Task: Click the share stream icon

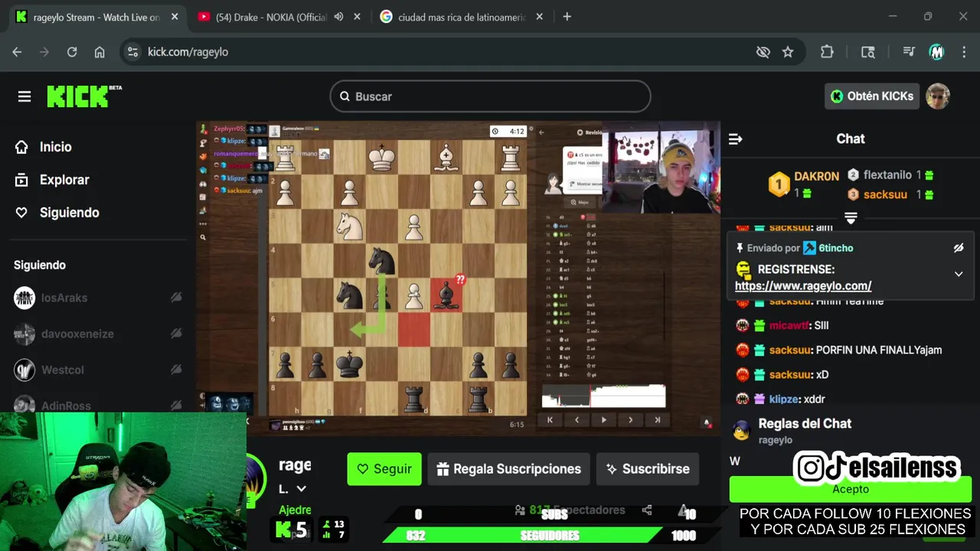Action: tap(647, 510)
